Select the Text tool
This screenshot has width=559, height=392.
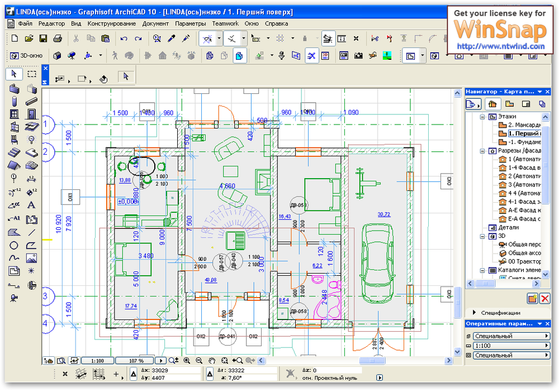click(x=32, y=205)
